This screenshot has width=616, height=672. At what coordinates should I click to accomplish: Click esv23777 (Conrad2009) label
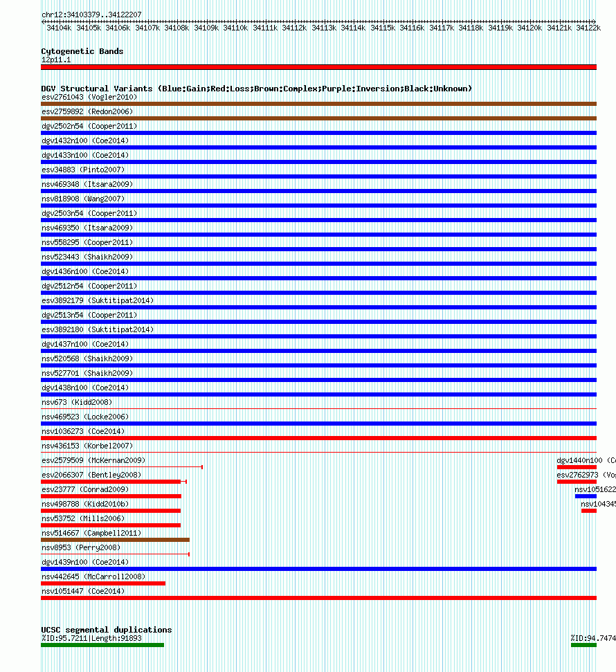coord(85,491)
